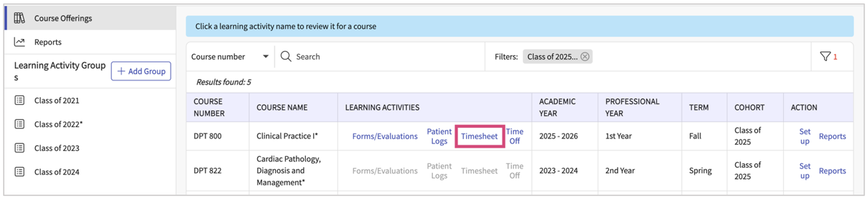Click the Class of 2023 list icon
The width and height of the screenshot is (868, 200).
pos(20,148)
